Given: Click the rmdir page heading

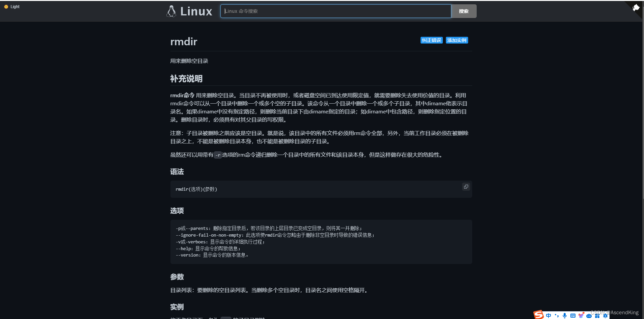Looking at the screenshot, I should pos(184,42).
